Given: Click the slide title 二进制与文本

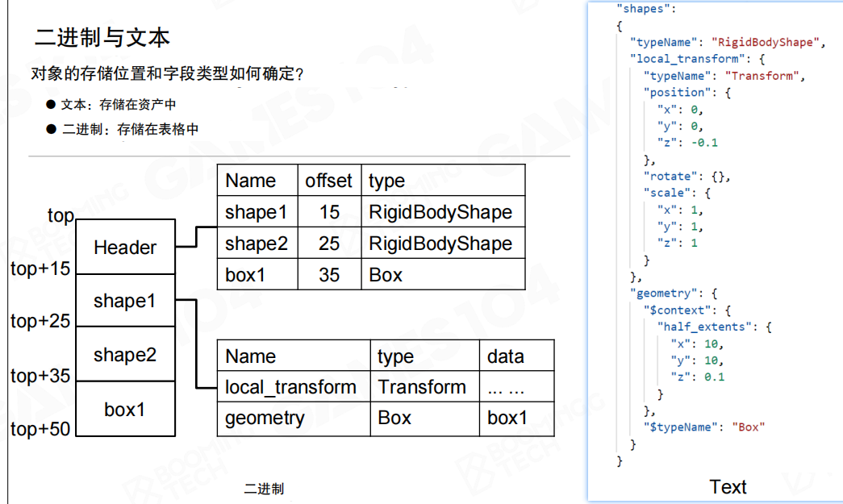Looking at the screenshot, I should pyautogui.click(x=102, y=37).
